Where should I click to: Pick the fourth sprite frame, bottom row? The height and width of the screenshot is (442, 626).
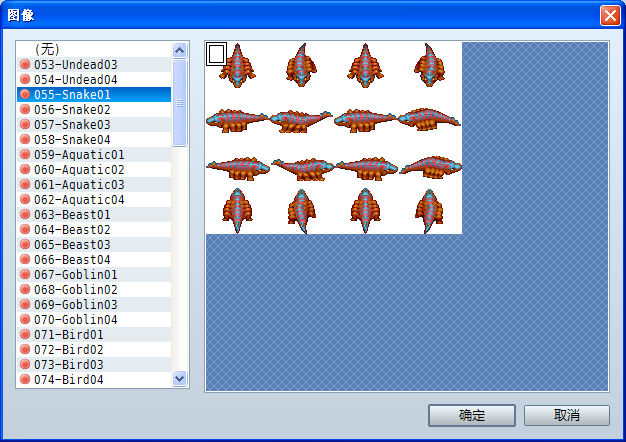click(x=430, y=210)
